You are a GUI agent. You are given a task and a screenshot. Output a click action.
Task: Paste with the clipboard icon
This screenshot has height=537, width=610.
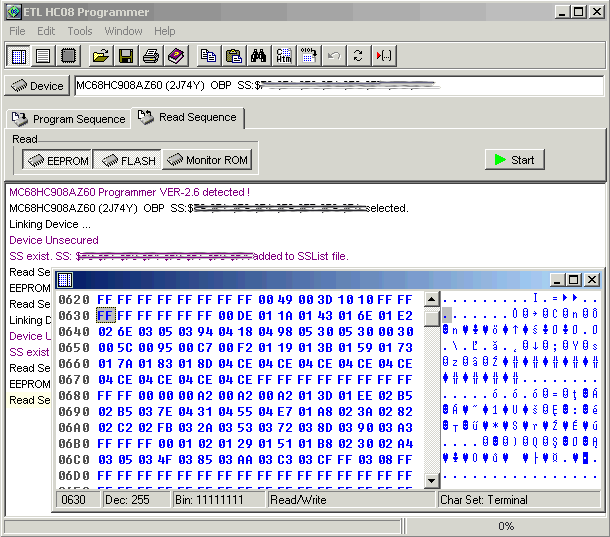(x=233, y=56)
